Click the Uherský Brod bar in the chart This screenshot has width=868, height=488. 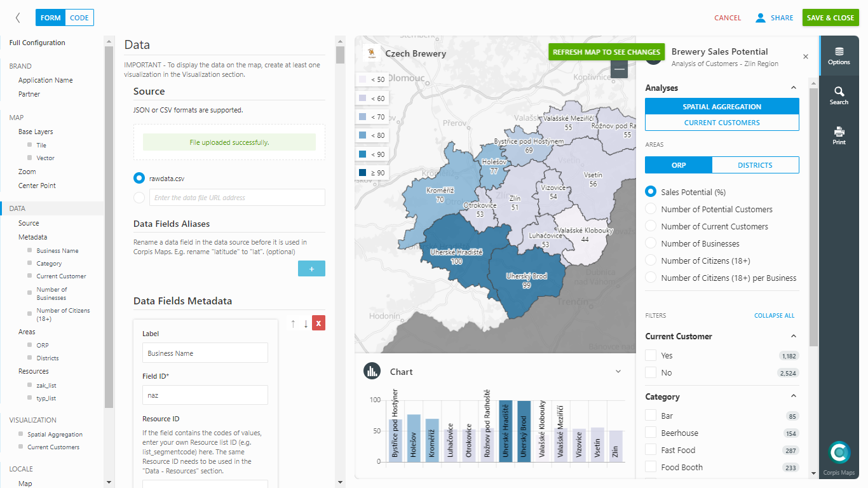point(524,431)
